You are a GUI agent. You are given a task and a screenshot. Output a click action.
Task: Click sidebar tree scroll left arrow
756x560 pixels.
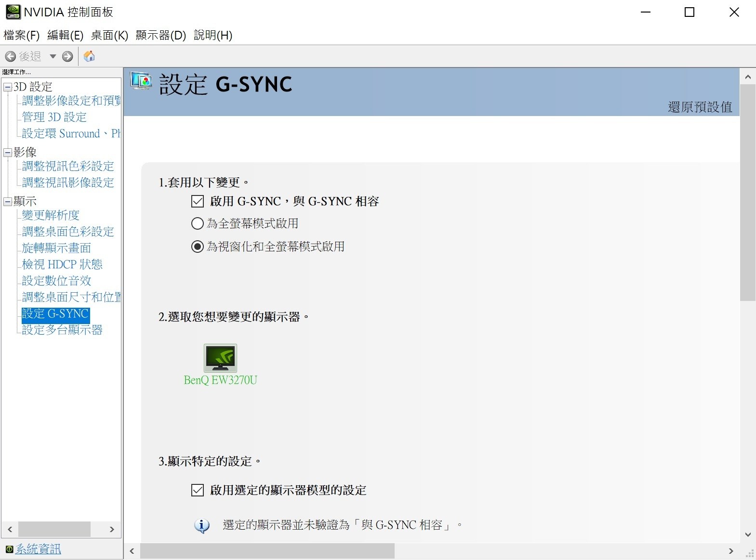[x=10, y=529]
